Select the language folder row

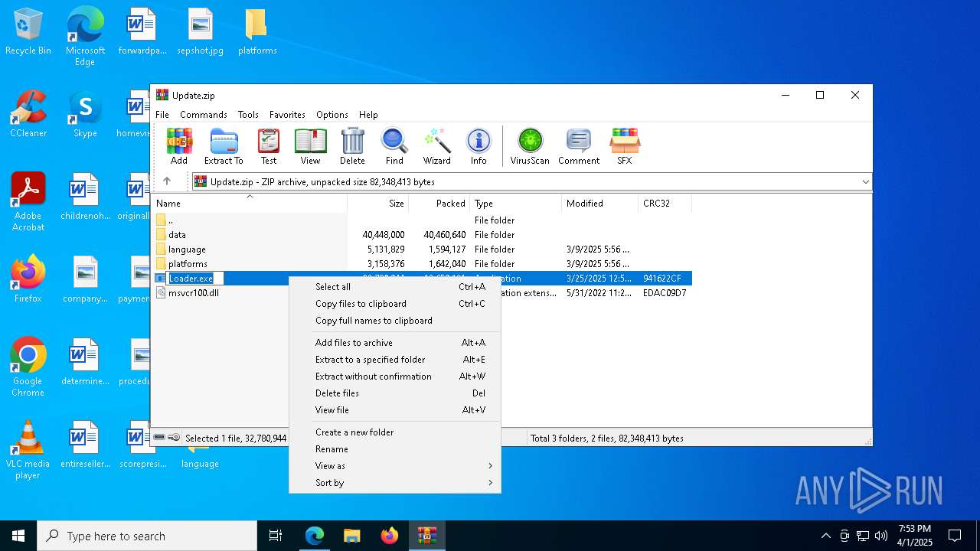(422, 249)
